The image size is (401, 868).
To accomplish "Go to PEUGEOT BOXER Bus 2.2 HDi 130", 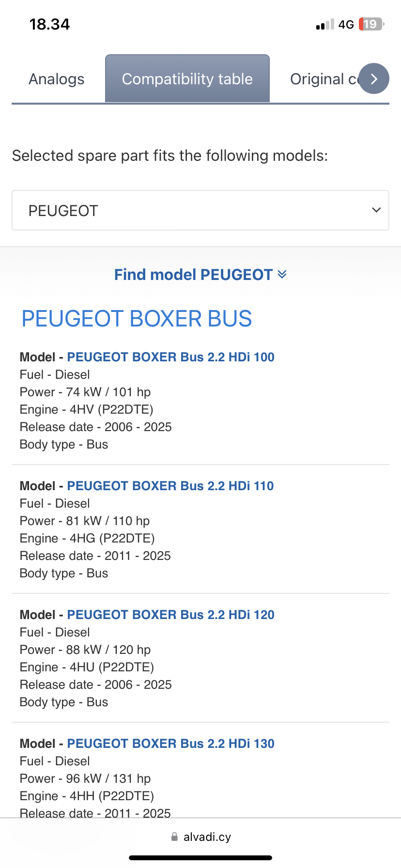I will (x=170, y=744).
